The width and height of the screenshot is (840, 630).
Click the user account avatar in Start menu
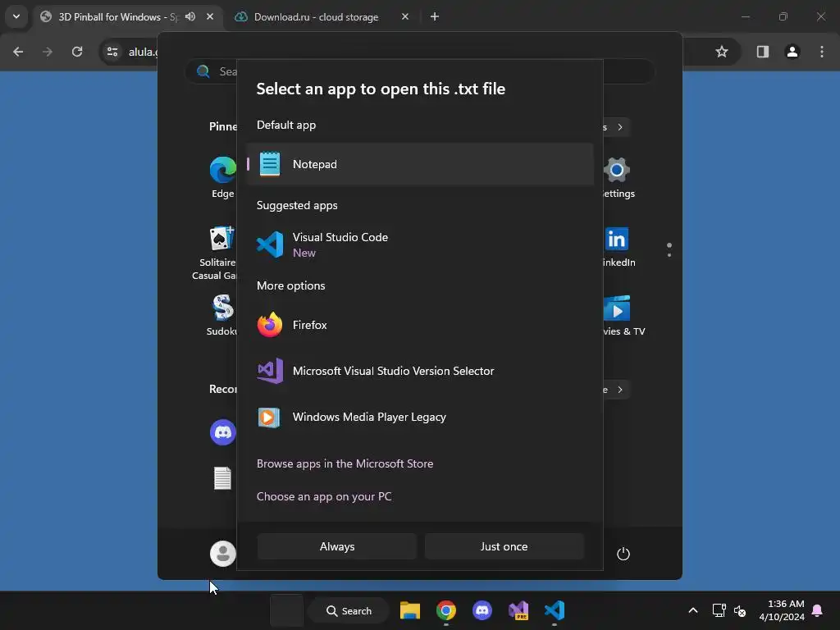coord(223,554)
